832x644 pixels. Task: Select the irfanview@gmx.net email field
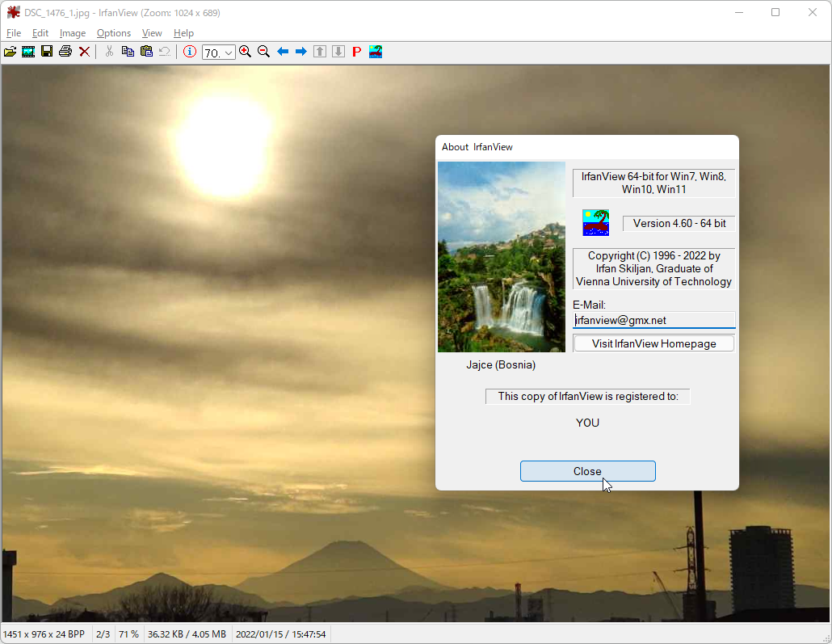point(653,320)
